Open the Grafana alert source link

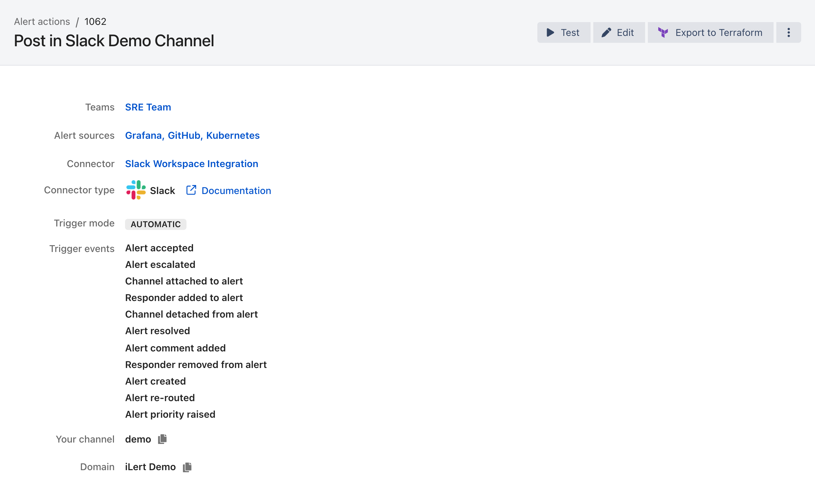(143, 135)
